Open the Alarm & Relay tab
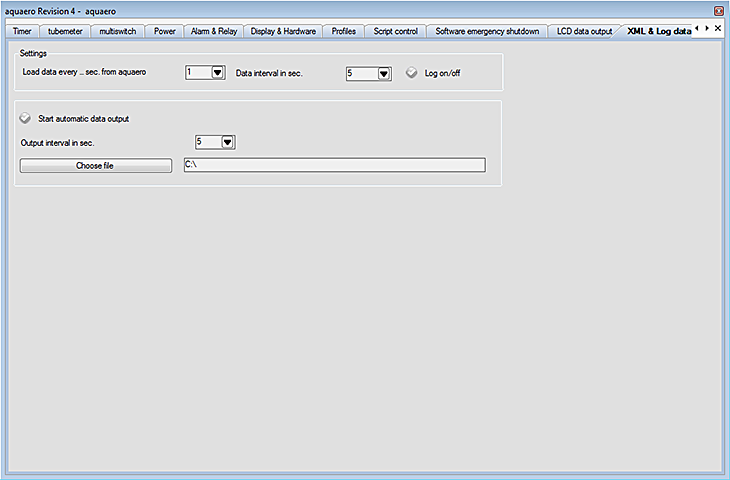Screen dimensions: 730x480 click(x=214, y=31)
